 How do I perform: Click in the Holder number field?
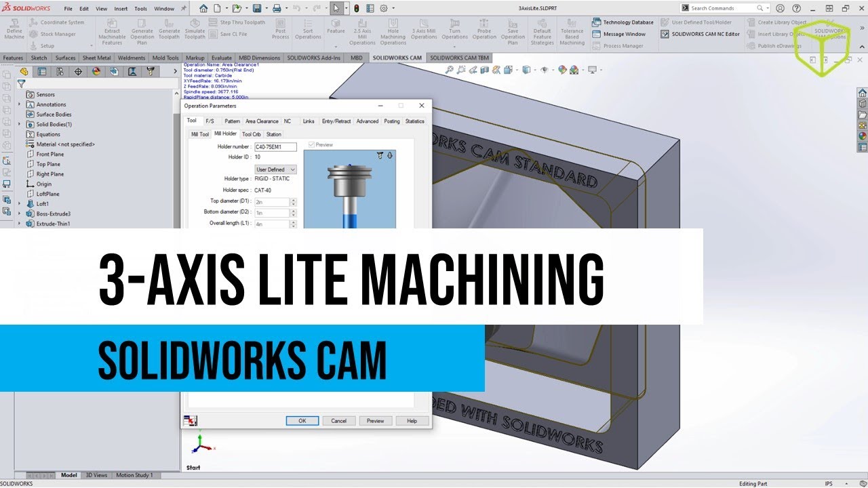tap(275, 146)
